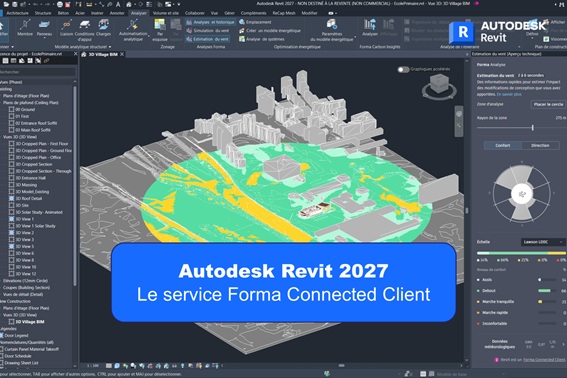Viewport: 567px width, 378px height.
Task: Toggle Graphiques accélérés switch
Action: 403,69
